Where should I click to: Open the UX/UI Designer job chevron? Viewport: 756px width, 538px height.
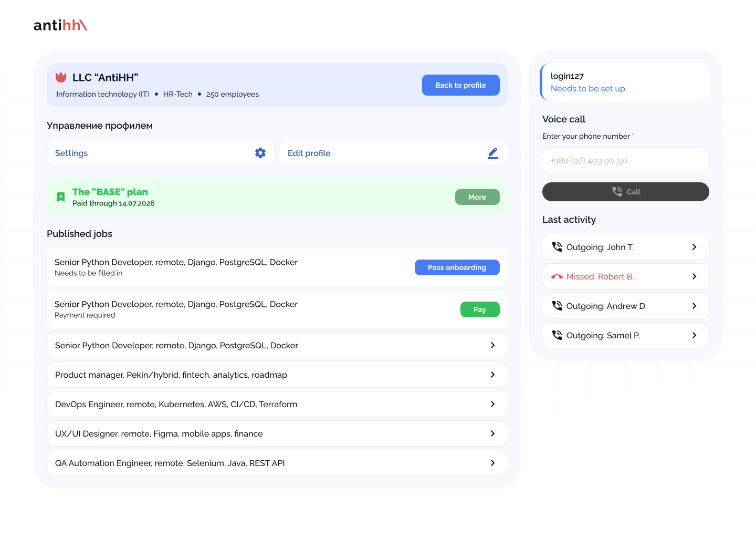pyautogui.click(x=492, y=433)
